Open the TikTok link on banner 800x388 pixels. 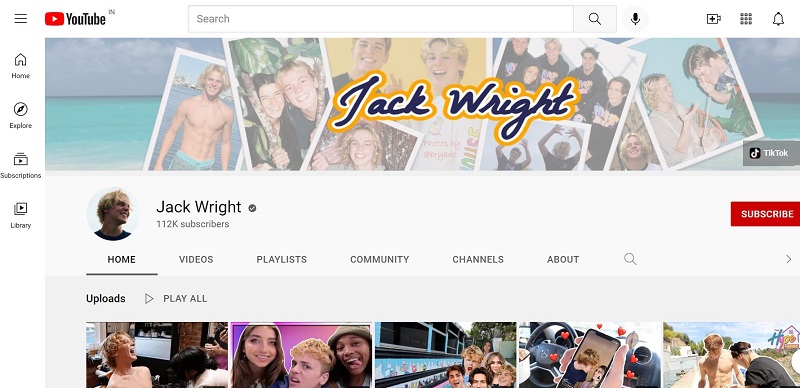(x=771, y=153)
